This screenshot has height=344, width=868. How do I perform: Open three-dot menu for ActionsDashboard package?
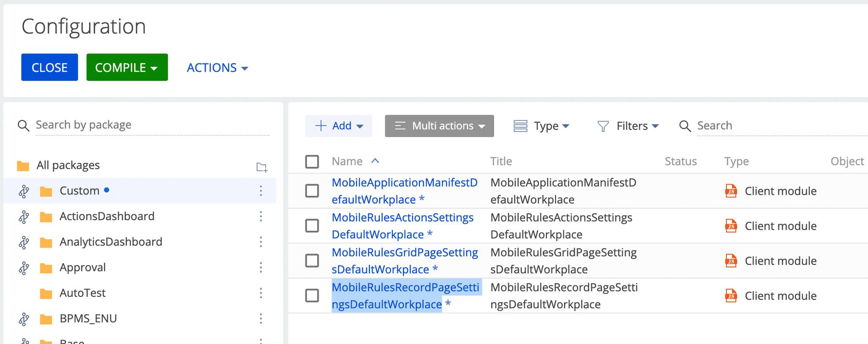click(261, 216)
